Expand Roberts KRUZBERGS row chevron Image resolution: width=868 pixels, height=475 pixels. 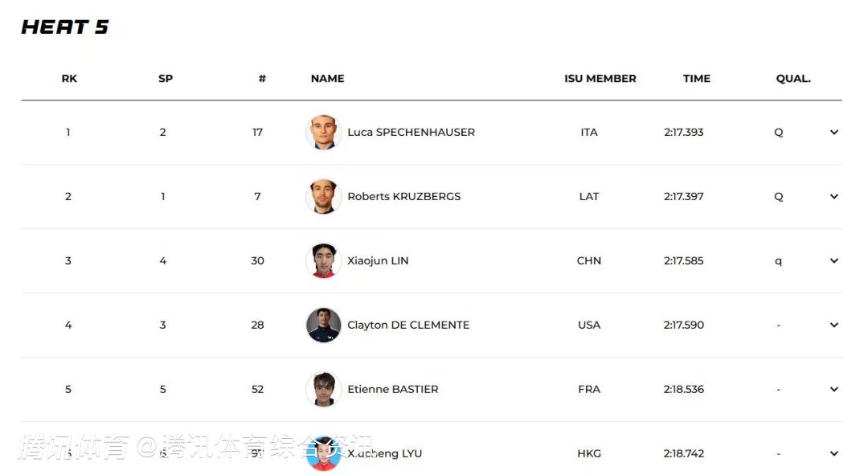833,197
